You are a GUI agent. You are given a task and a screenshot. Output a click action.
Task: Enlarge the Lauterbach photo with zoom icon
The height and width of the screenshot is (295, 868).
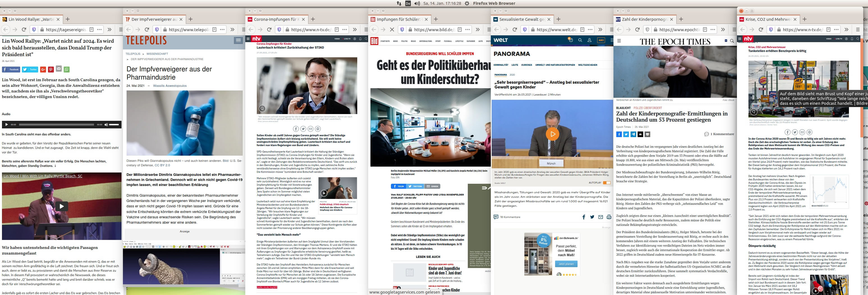coord(262,109)
